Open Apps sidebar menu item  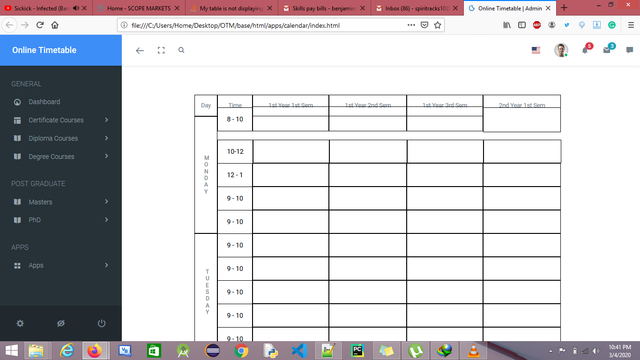(61, 265)
